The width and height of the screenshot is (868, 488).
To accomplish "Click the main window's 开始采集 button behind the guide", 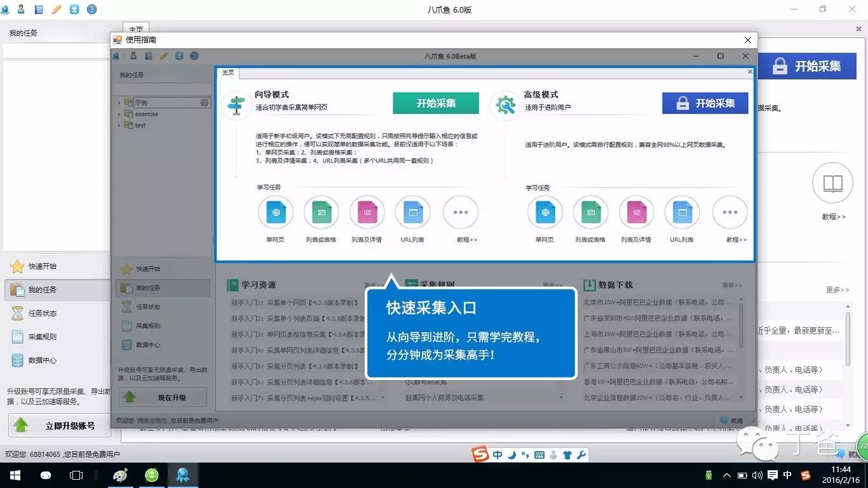I will [807, 66].
